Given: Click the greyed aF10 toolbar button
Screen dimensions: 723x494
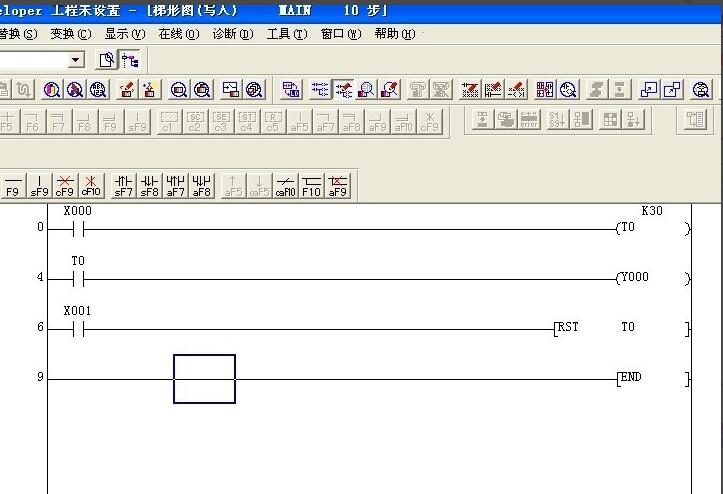Looking at the screenshot, I should tap(403, 122).
